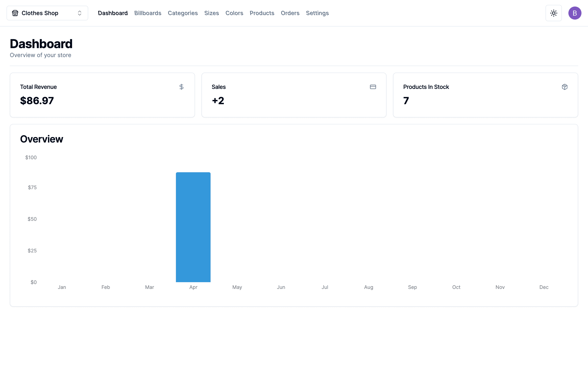The height and width of the screenshot is (367, 588).
Task: Click the Sales summary card
Action: [x=294, y=95]
